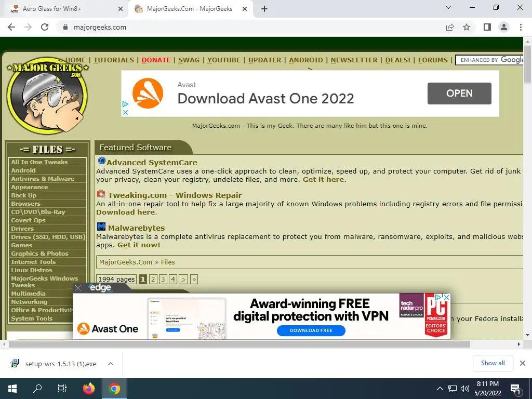Viewport: 532px width, 399px height.
Task: Go to page 4 of files
Action: point(173,279)
